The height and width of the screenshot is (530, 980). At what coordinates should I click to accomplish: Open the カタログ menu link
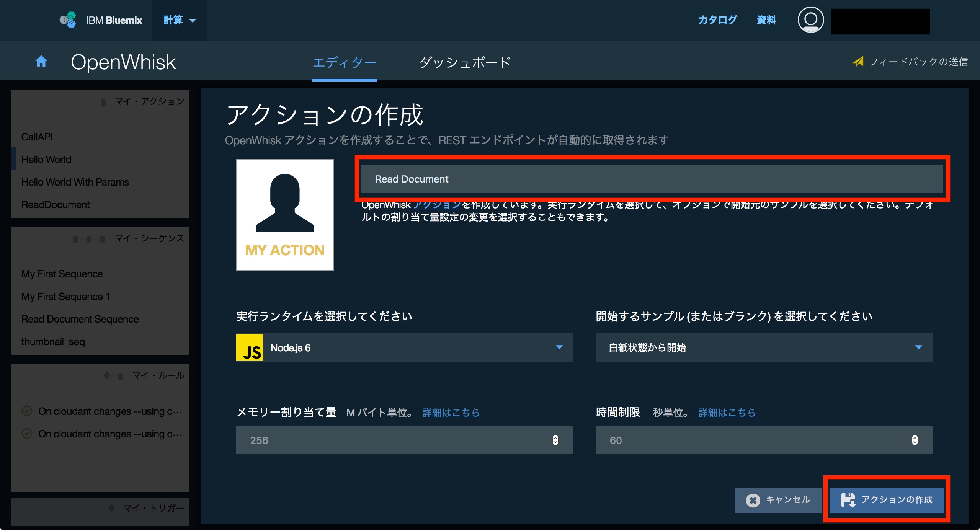pos(717,20)
